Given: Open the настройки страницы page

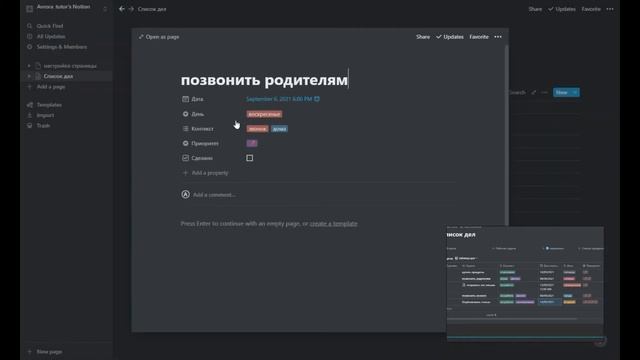Looking at the screenshot, I should 70,66.
